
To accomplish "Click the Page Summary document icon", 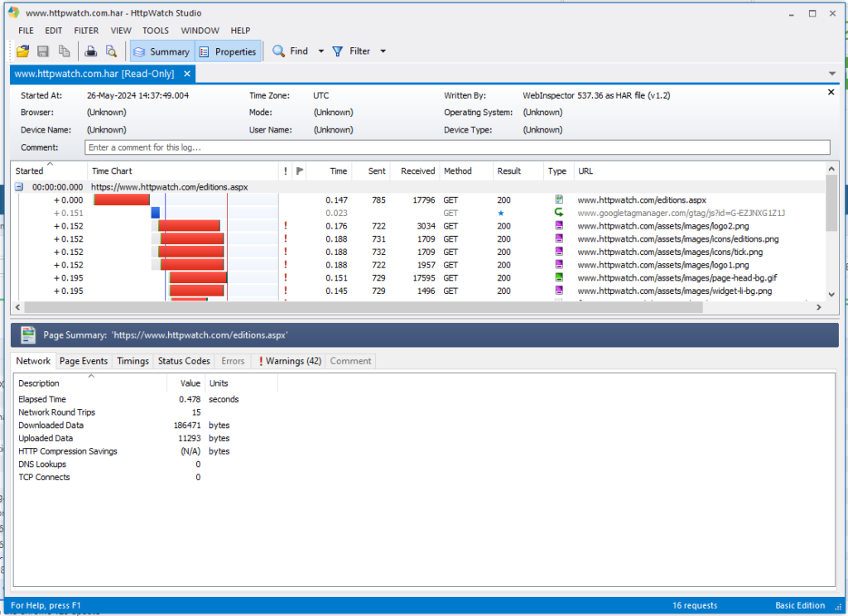I will [28, 335].
